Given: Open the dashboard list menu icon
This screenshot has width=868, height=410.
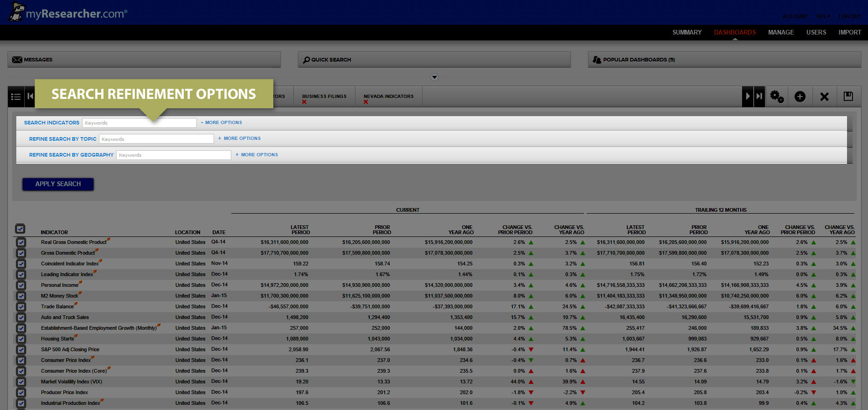Looking at the screenshot, I should (x=16, y=97).
